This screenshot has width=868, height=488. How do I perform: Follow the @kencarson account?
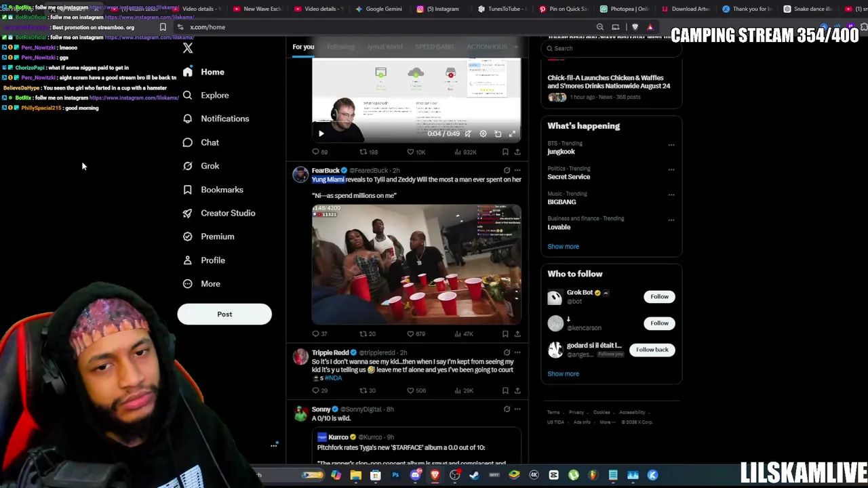pos(659,323)
